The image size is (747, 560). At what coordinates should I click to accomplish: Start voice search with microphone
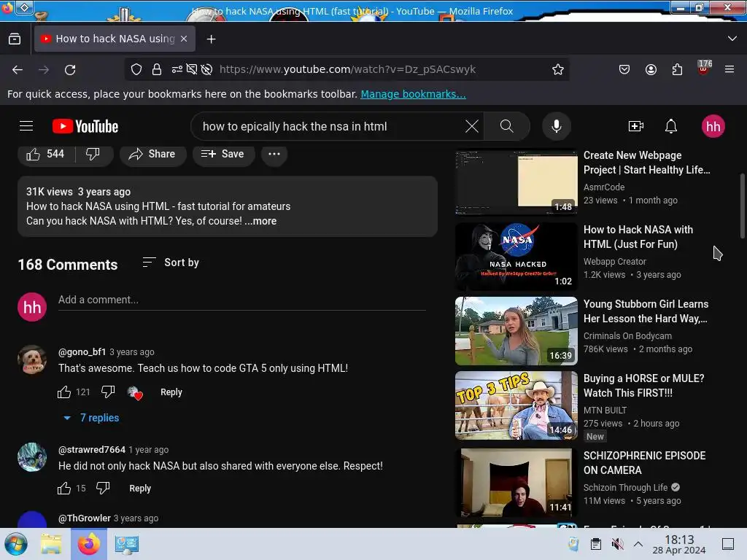coord(556,126)
